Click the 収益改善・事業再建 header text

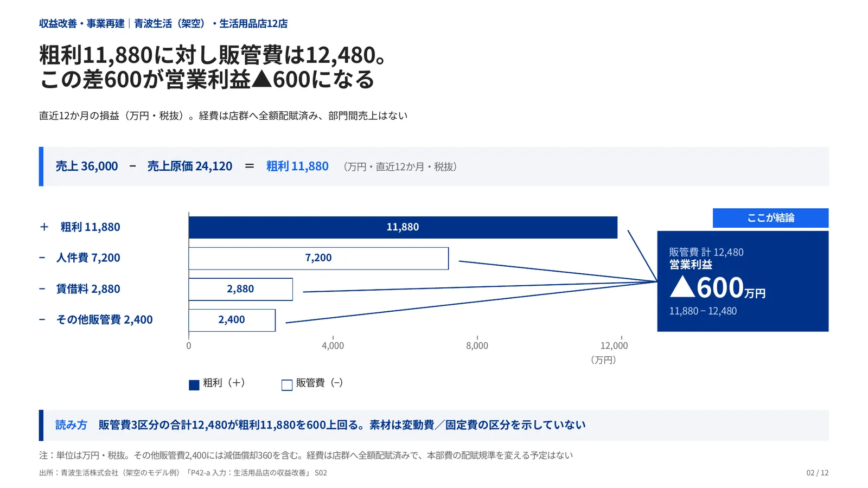82,24
